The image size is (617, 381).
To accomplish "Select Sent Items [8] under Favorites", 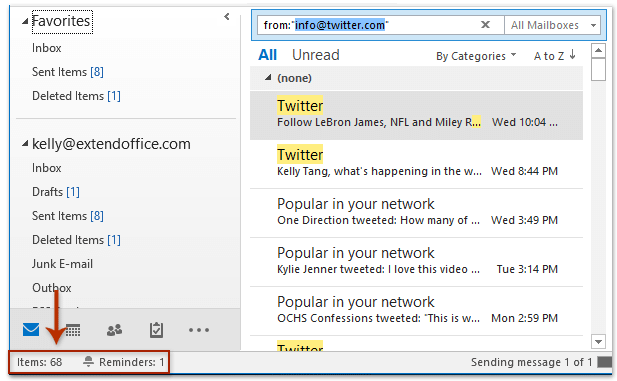I will (68, 72).
